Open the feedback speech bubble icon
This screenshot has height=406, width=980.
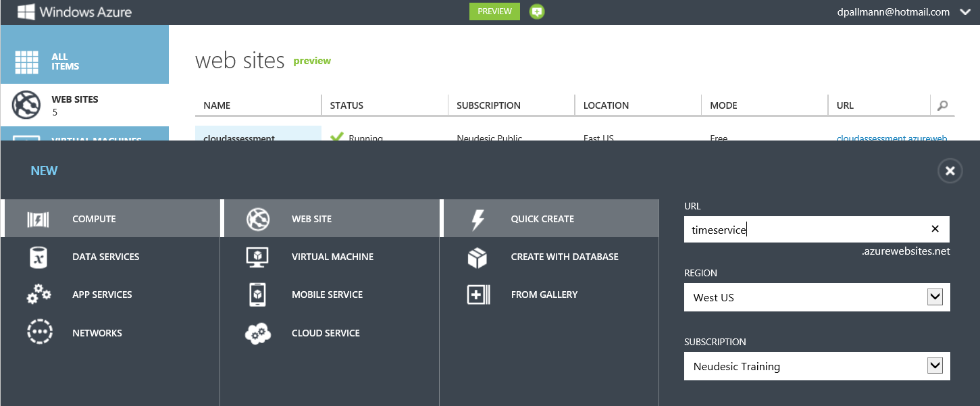tap(537, 11)
